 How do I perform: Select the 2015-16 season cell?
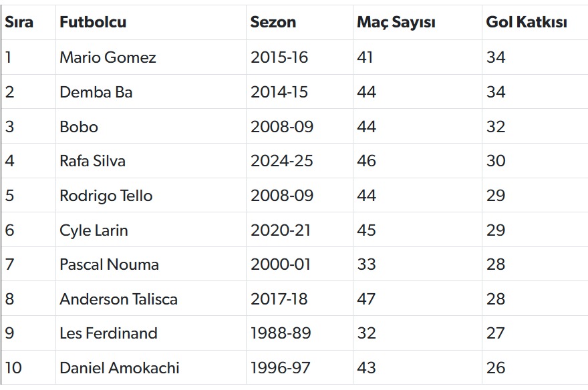[279, 57]
